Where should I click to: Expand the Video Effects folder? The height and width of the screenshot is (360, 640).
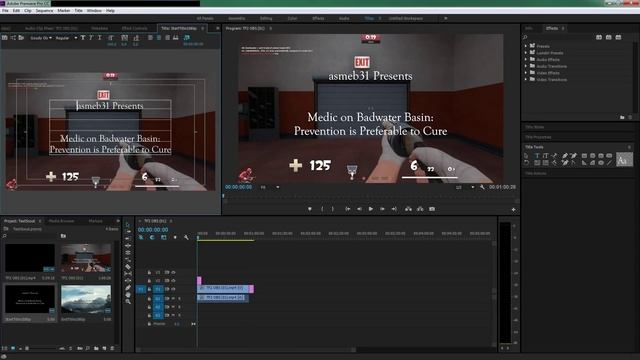click(526, 73)
